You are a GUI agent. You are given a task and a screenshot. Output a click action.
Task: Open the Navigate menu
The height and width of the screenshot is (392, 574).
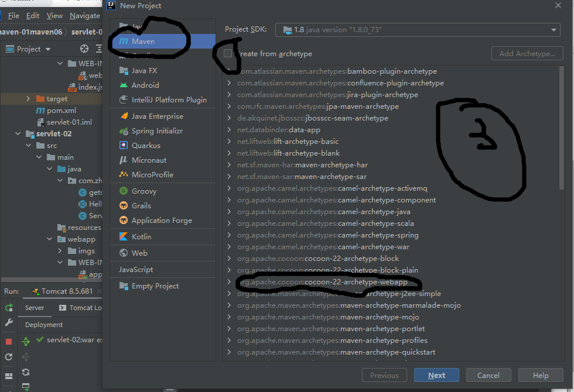click(x=85, y=16)
